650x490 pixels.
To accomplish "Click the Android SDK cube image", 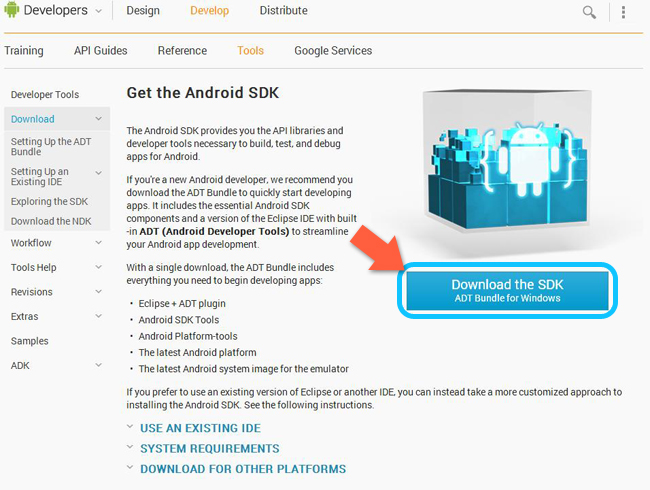I will pyautogui.click(x=507, y=160).
